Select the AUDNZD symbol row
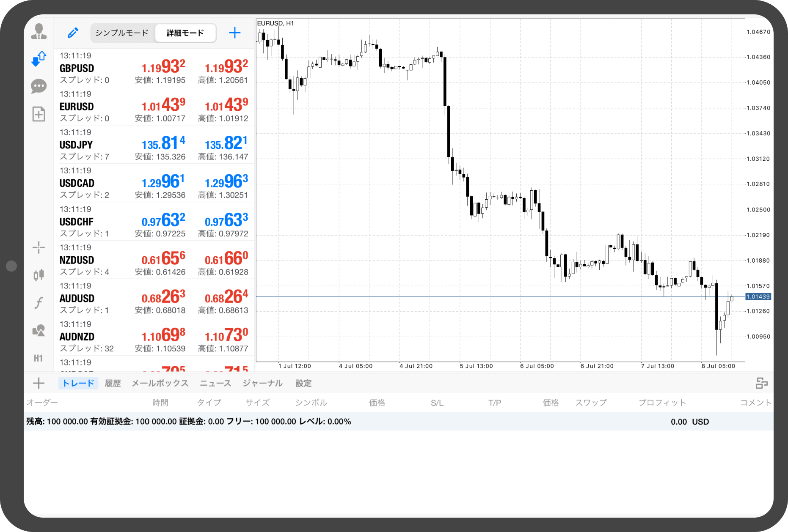The width and height of the screenshot is (788, 532). 154,337
